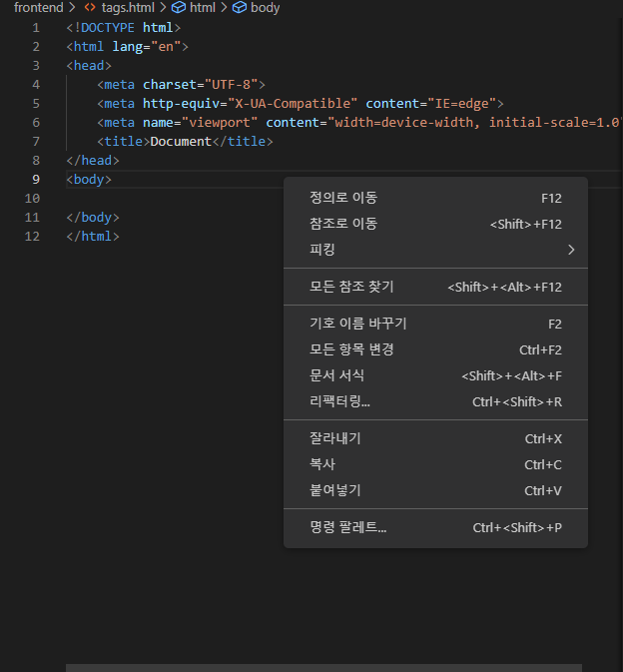Click the opening <body> tag on line 9
The image size is (623, 672).
[89, 180]
